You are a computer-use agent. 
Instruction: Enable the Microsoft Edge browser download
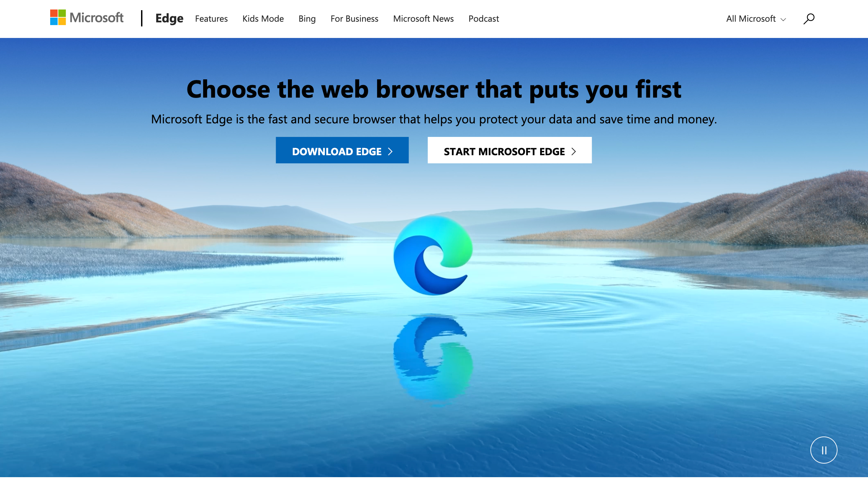click(341, 150)
